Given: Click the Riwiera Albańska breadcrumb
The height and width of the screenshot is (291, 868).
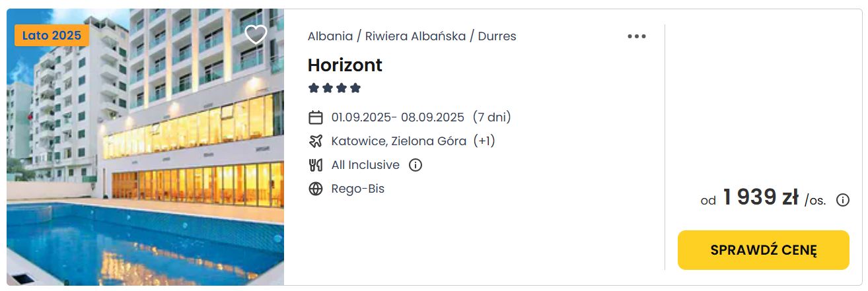Looking at the screenshot, I should 416,36.
